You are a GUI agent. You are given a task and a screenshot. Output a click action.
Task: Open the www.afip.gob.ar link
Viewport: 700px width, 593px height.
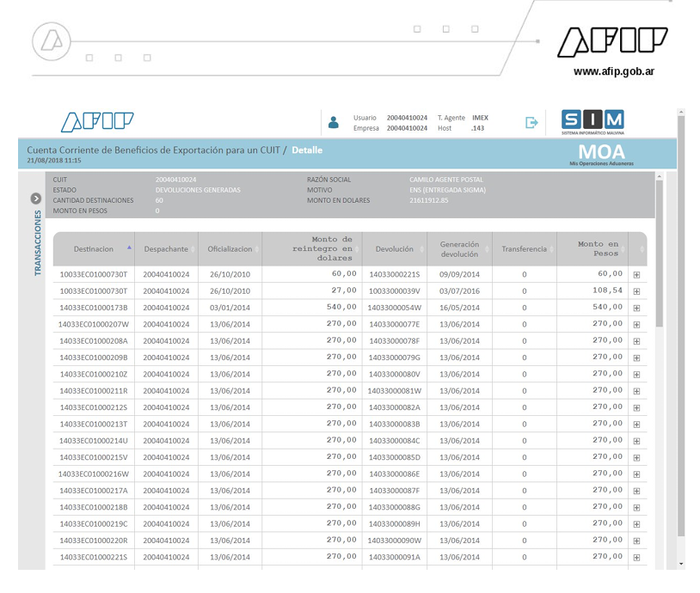[x=613, y=71]
